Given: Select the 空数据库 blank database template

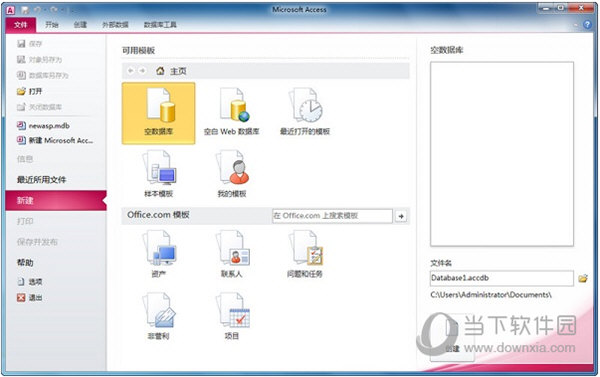Looking at the screenshot, I should point(158,113).
